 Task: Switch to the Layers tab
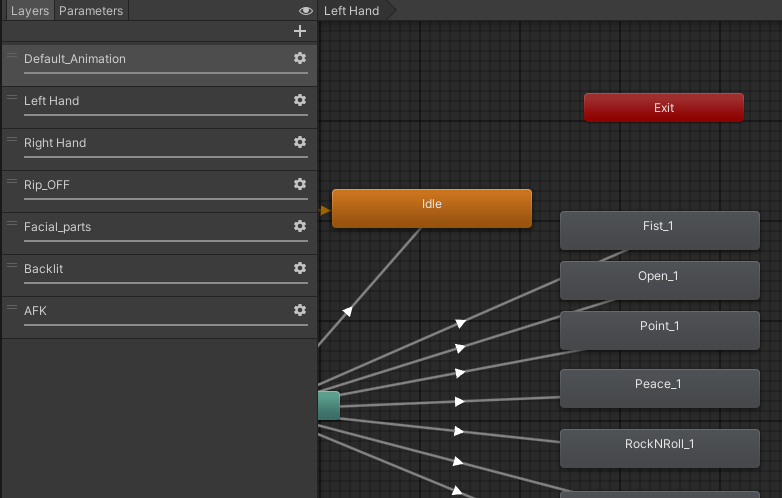point(30,10)
